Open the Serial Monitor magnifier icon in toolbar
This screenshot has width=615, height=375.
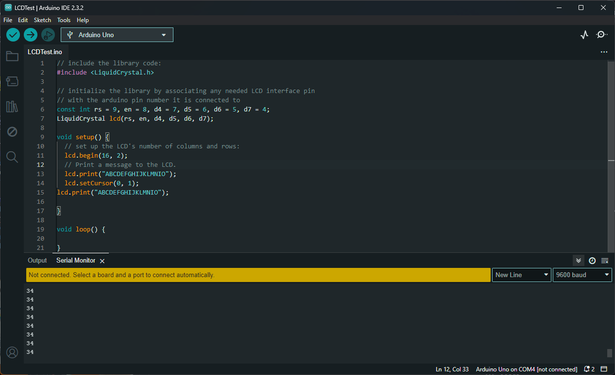point(601,35)
